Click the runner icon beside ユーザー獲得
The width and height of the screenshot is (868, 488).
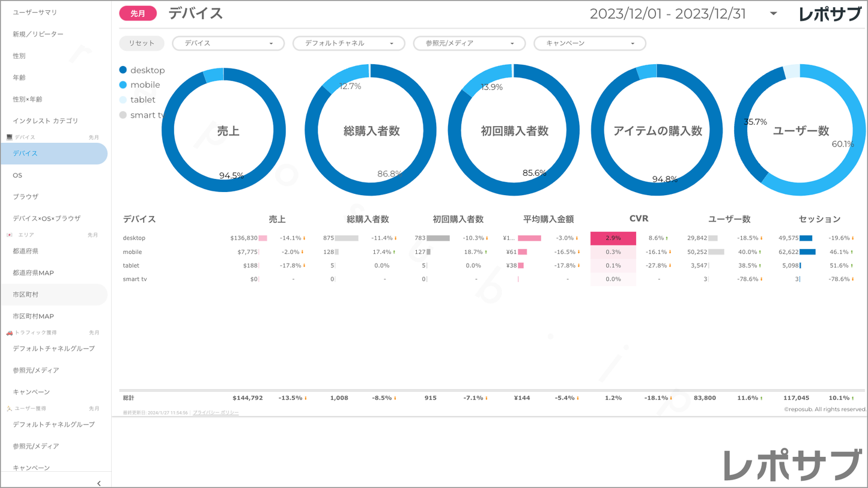tap(9, 408)
